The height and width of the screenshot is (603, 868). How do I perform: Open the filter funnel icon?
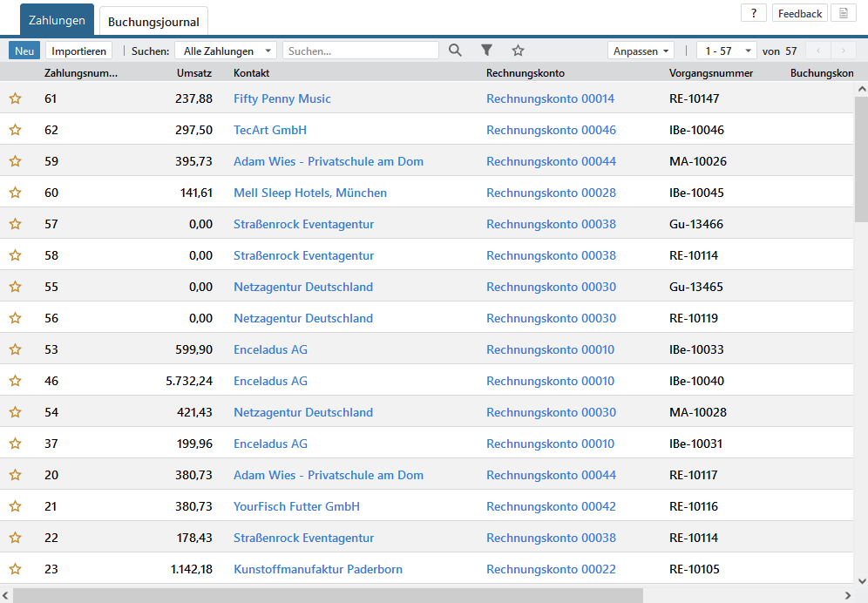click(487, 51)
